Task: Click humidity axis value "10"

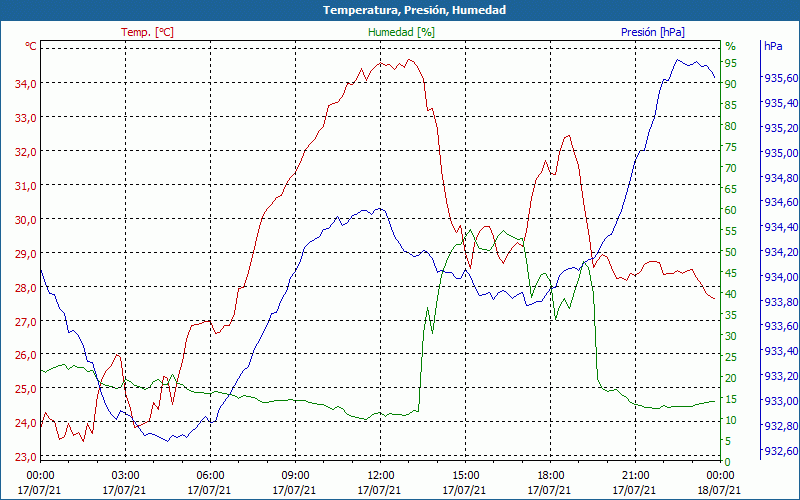Action: point(731,420)
